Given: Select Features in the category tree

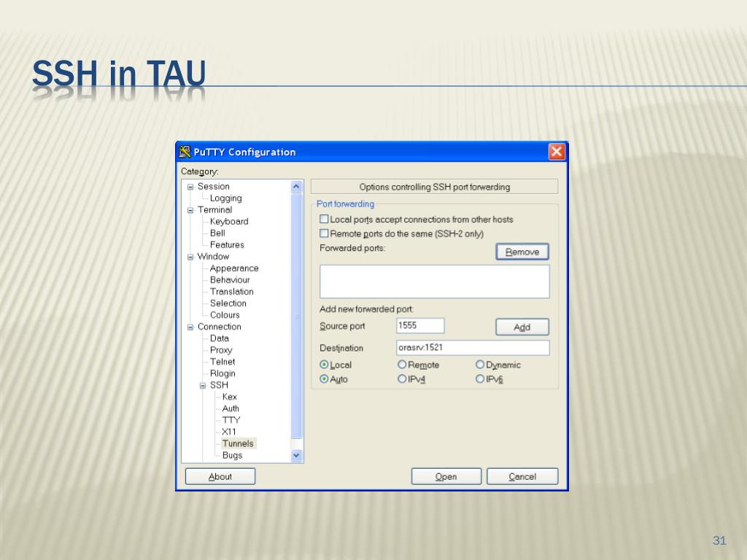Looking at the screenshot, I should coord(227,245).
